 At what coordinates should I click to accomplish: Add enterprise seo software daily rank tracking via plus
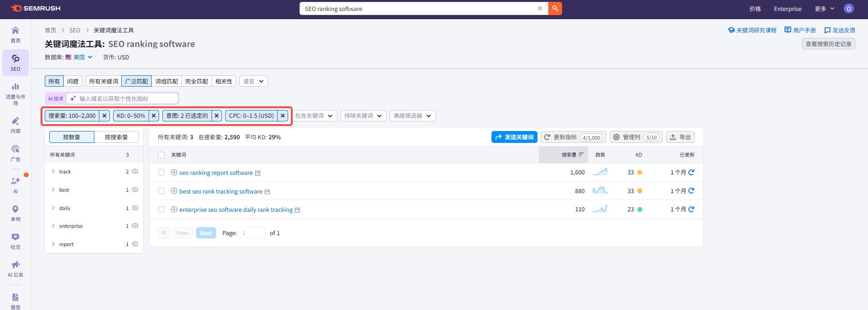[174, 210]
